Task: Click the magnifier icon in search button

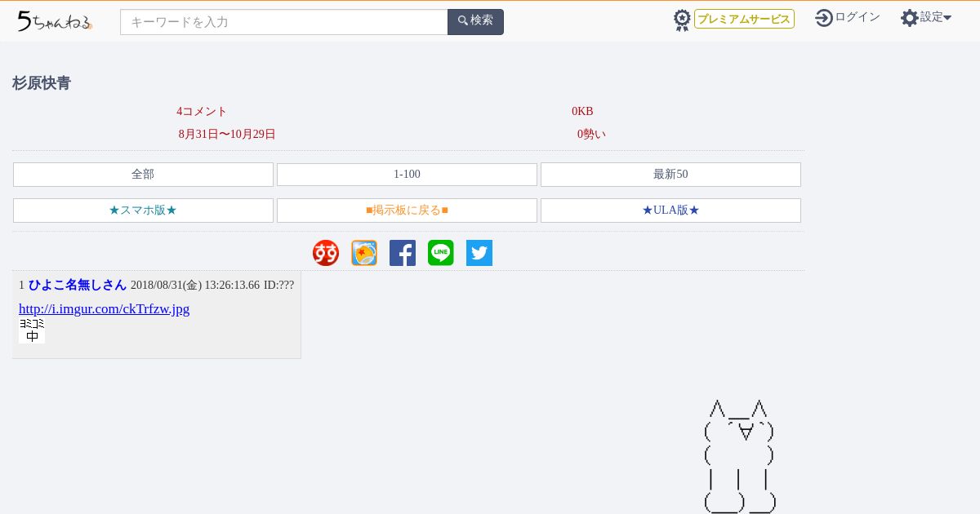Action: pos(463,20)
